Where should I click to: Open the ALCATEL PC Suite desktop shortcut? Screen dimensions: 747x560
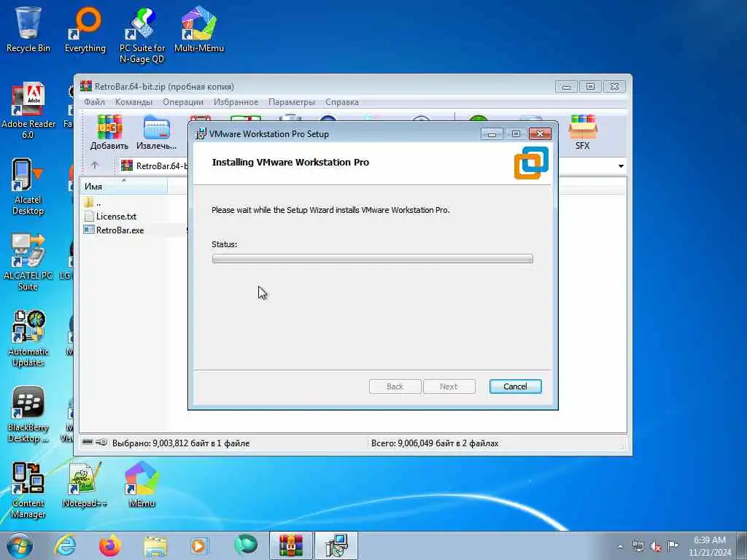click(28, 262)
